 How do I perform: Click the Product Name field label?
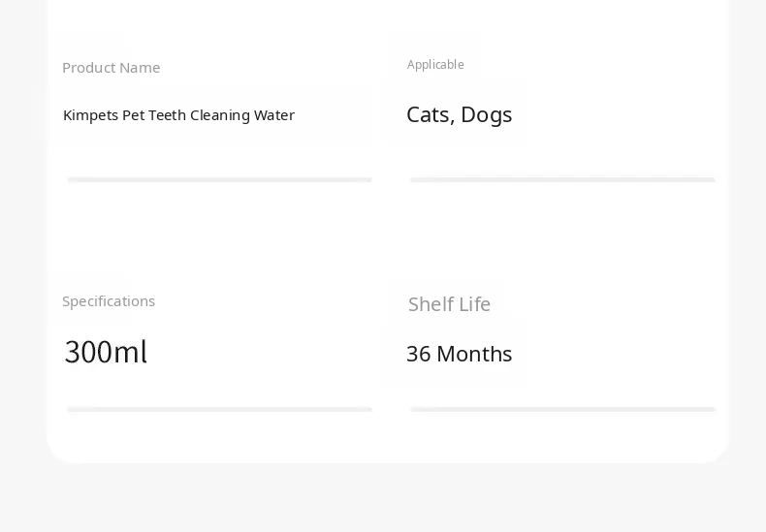[111, 68]
